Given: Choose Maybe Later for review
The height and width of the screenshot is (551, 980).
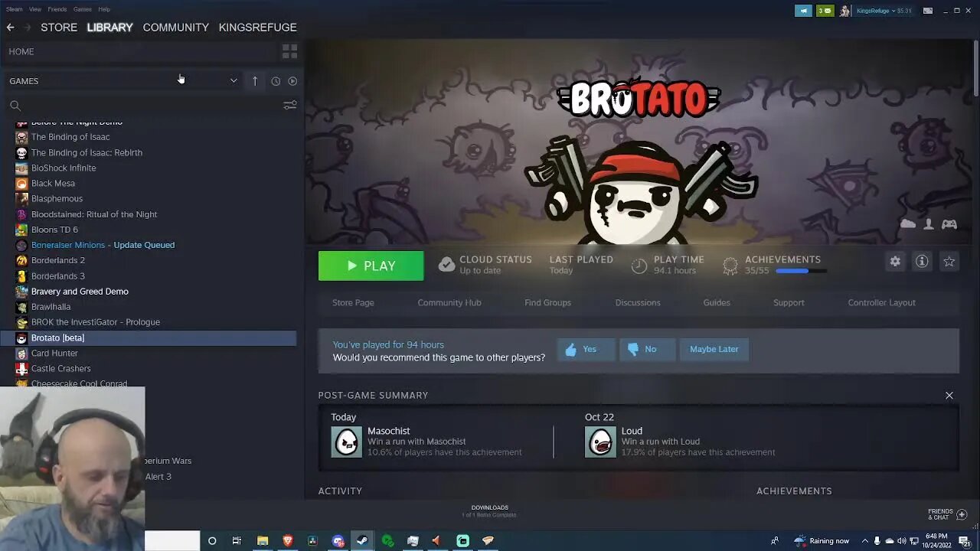Looking at the screenshot, I should point(714,349).
